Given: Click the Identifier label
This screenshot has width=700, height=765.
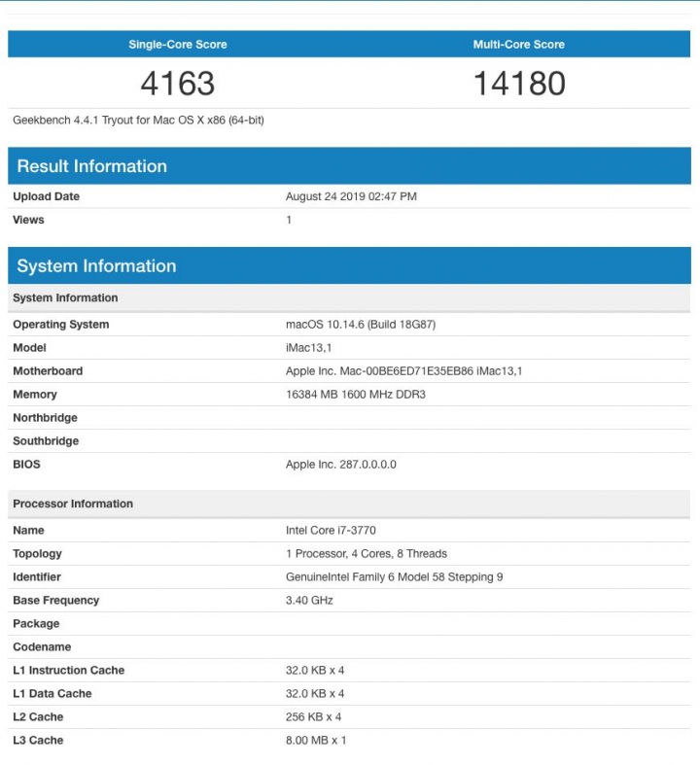Looking at the screenshot, I should tap(37, 576).
